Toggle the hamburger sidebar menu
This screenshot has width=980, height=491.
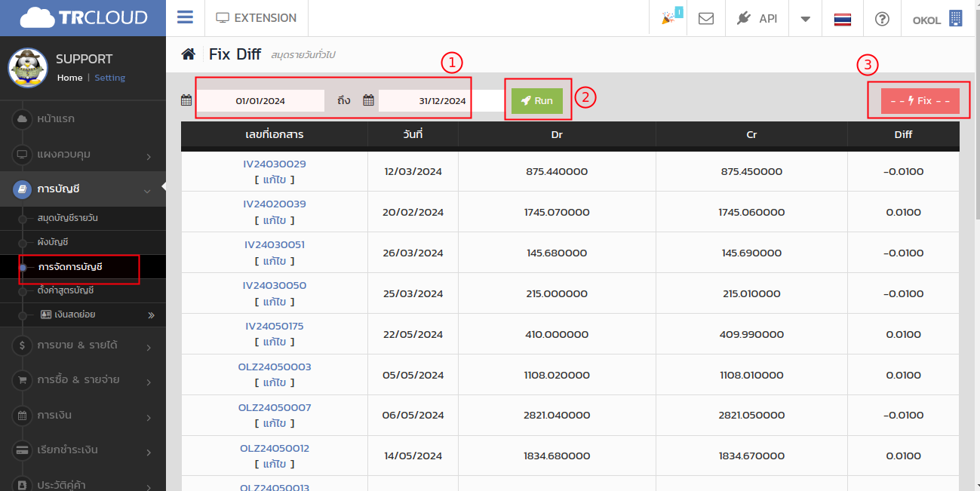185,17
